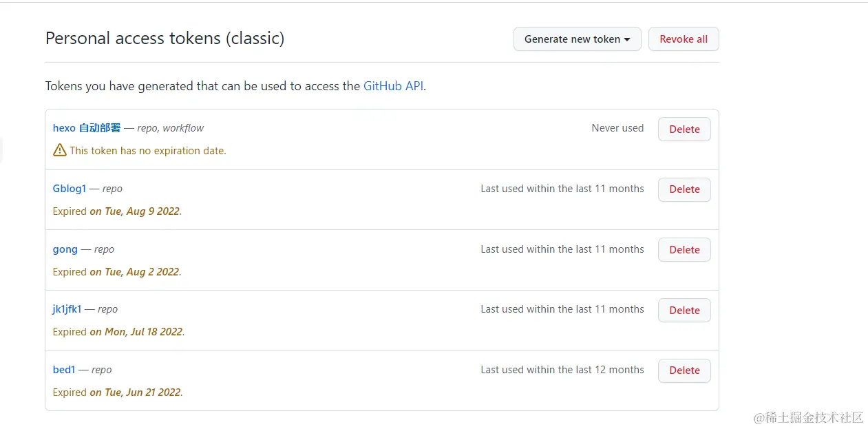Screen dimensions: 868x429
Task: Click the no expiration date warning text
Action: [x=148, y=151]
